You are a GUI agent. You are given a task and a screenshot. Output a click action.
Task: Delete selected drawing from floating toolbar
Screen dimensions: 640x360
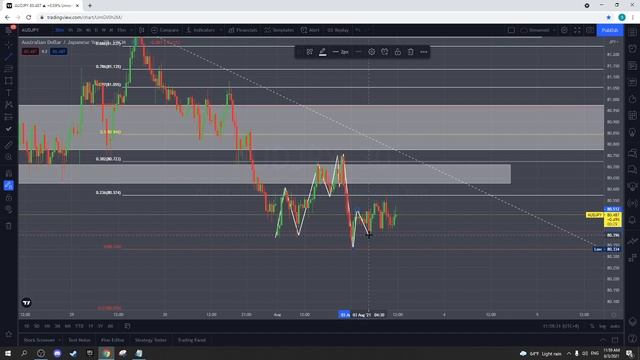tap(411, 52)
